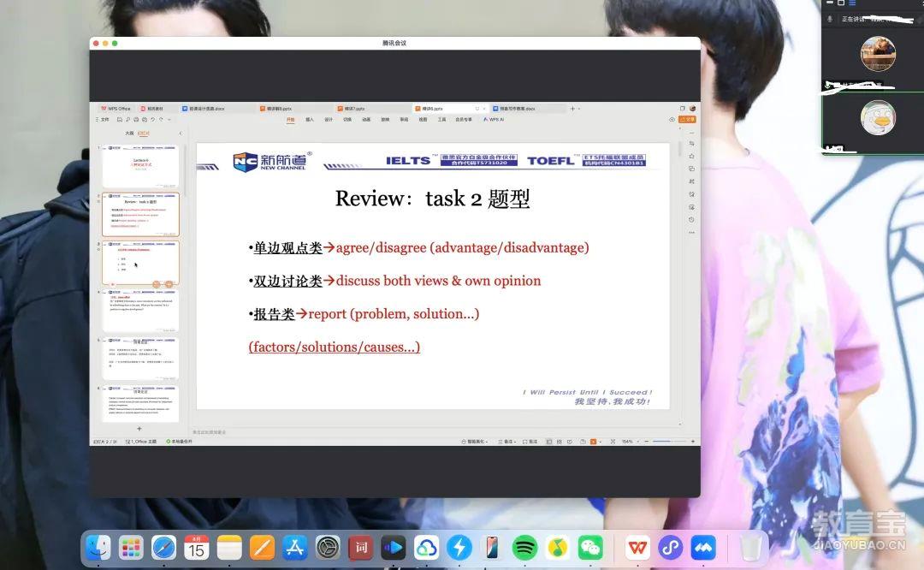
Task: Open the iPhone Mirroring app
Action: point(491,548)
